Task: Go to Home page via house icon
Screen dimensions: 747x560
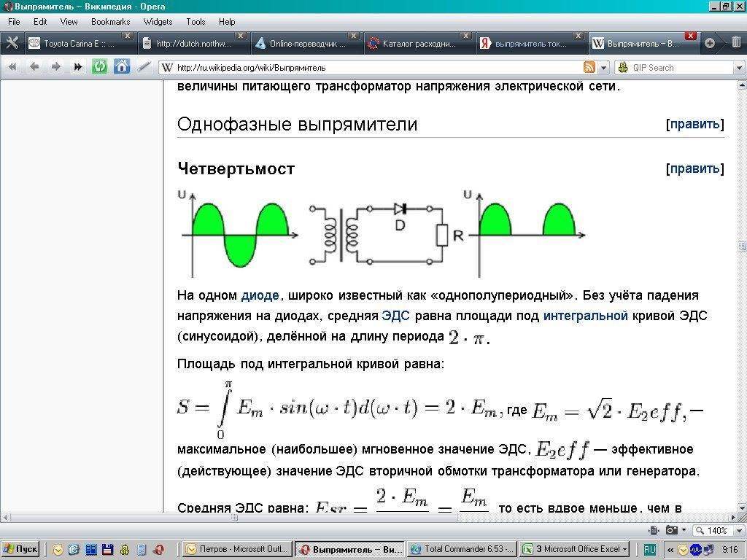Action: click(121, 67)
